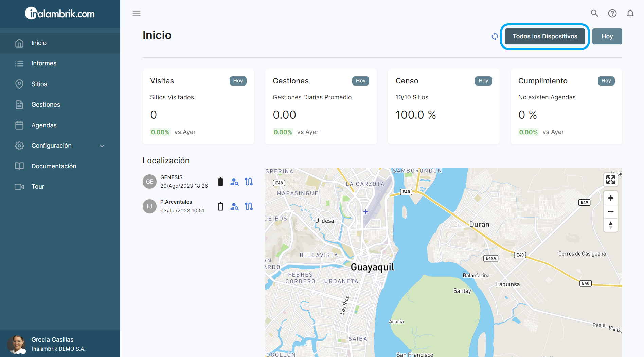
Task: Click the 29/Ago/2023 18:26 timestamp
Action: (184, 186)
